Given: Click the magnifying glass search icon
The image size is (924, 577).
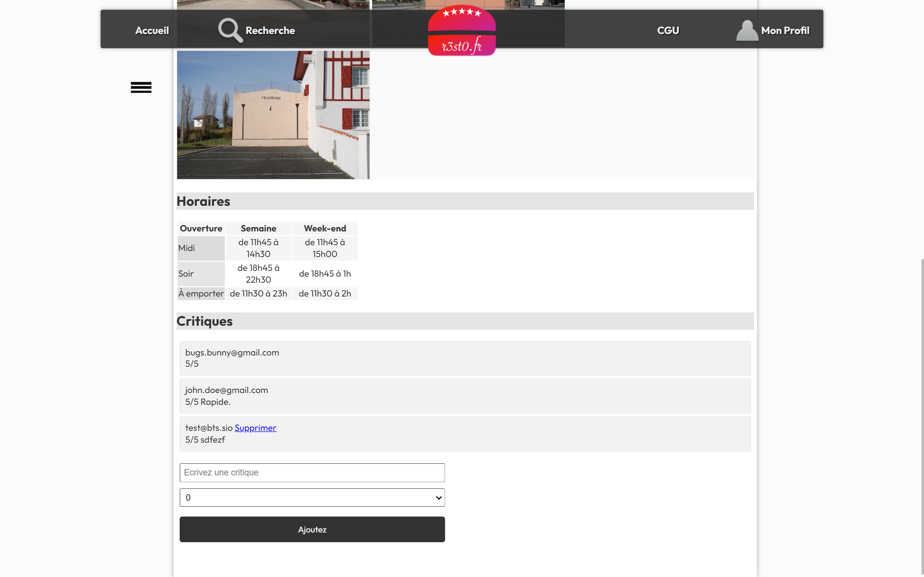Looking at the screenshot, I should 230,30.
